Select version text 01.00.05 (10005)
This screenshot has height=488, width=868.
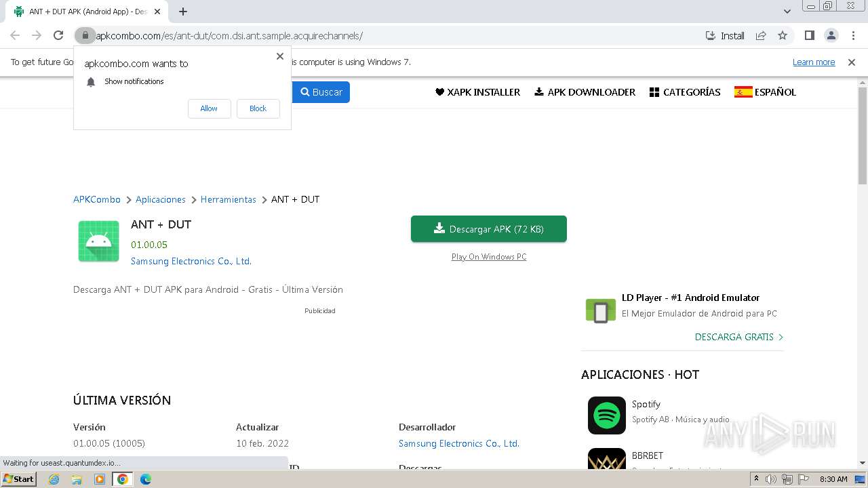[x=109, y=443]
